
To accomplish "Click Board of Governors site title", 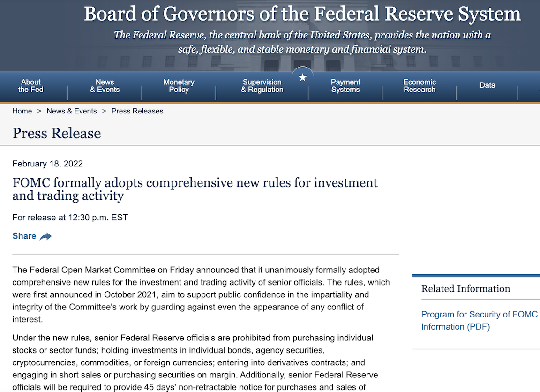I will point(302,14).
